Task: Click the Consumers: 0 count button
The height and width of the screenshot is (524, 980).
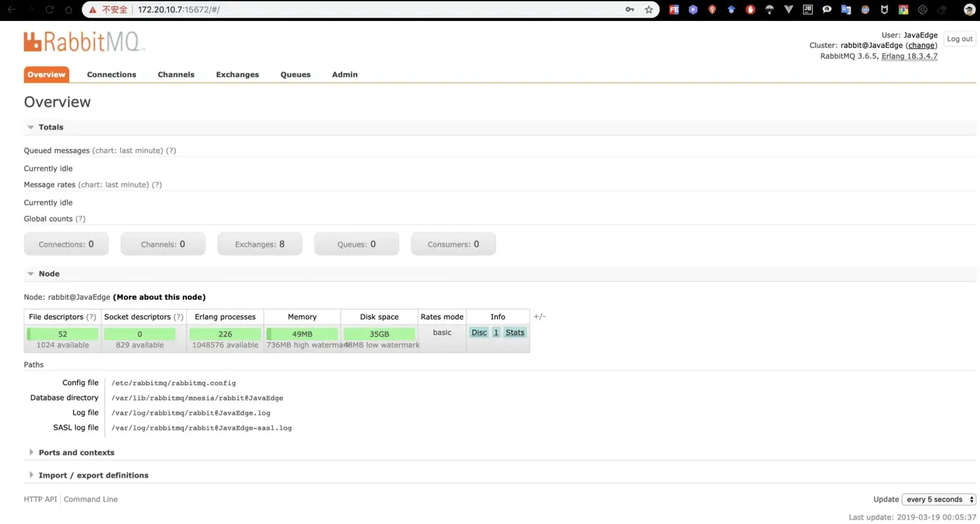Action: [x=454, y=244]
